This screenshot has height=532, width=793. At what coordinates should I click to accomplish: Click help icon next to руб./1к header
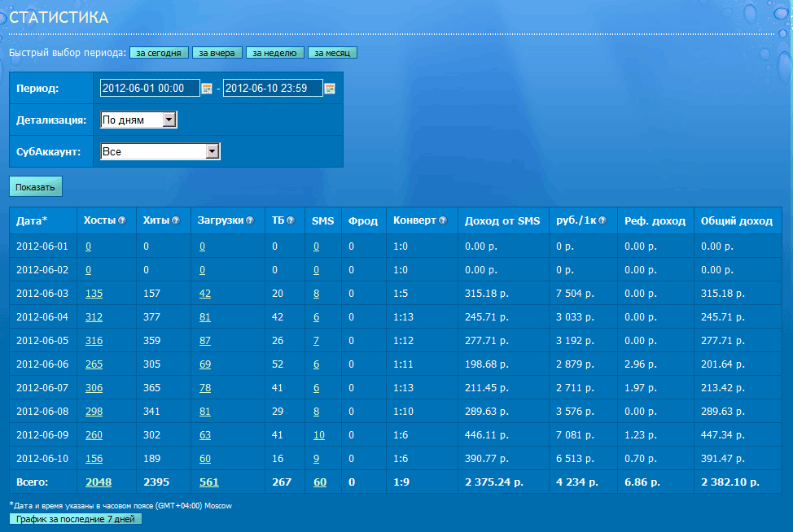click(x=602, y=220)
